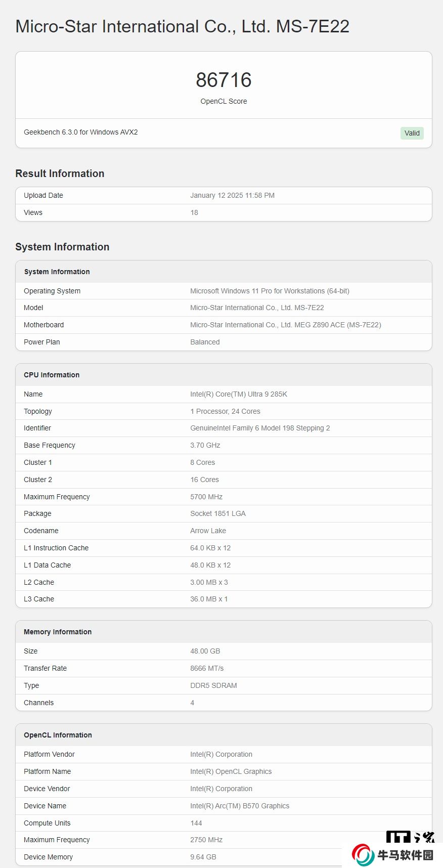443x868 pixels.
Task: Click the 86716 OpenCL score number
Action: (224, 80)
